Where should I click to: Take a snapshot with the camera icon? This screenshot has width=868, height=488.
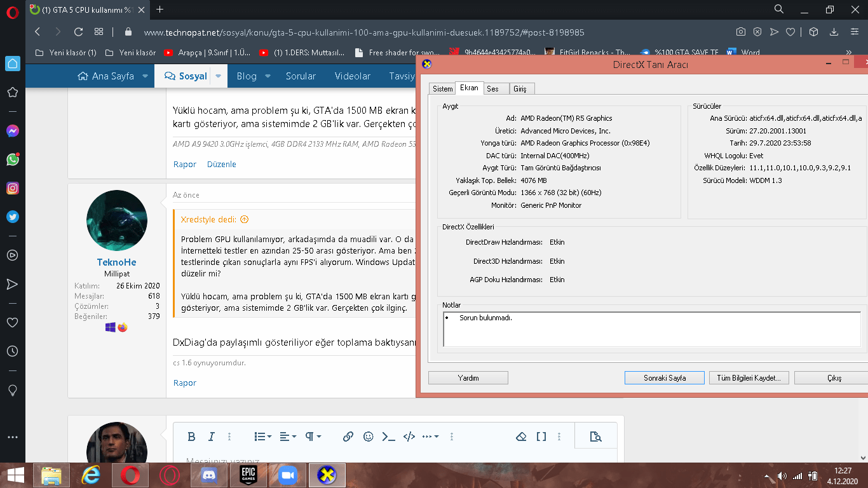(x=740, y=32)
